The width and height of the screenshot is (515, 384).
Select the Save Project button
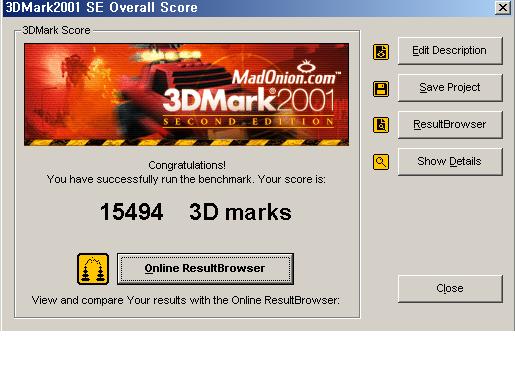(450, 88)
